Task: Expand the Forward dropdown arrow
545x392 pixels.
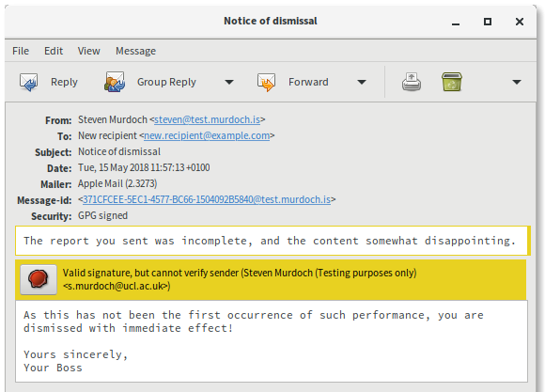Action: [x=362, y=82]
